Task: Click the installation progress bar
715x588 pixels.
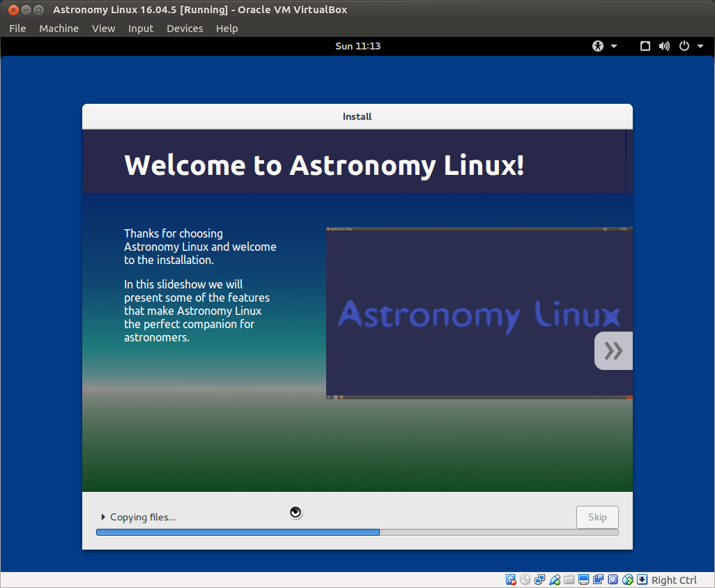Action: pos(357,532)
